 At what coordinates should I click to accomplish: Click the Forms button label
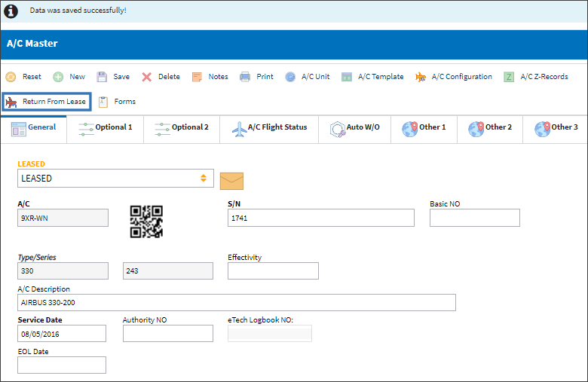(125, 101)
